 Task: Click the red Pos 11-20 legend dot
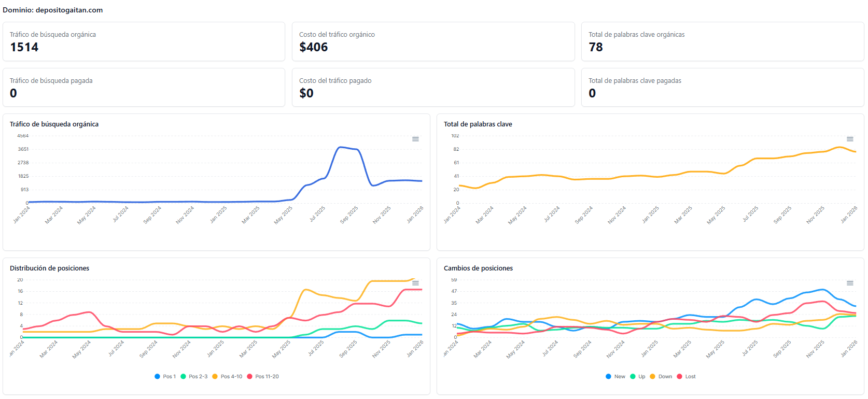(250, 377)
